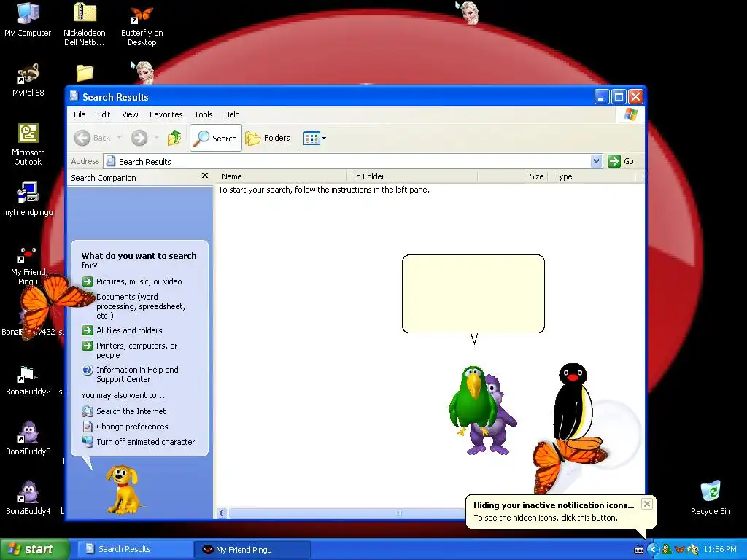This screenshot has height=560, width=747.
Task: Open the Views dropdown button
Action: (x=315, y=139)
